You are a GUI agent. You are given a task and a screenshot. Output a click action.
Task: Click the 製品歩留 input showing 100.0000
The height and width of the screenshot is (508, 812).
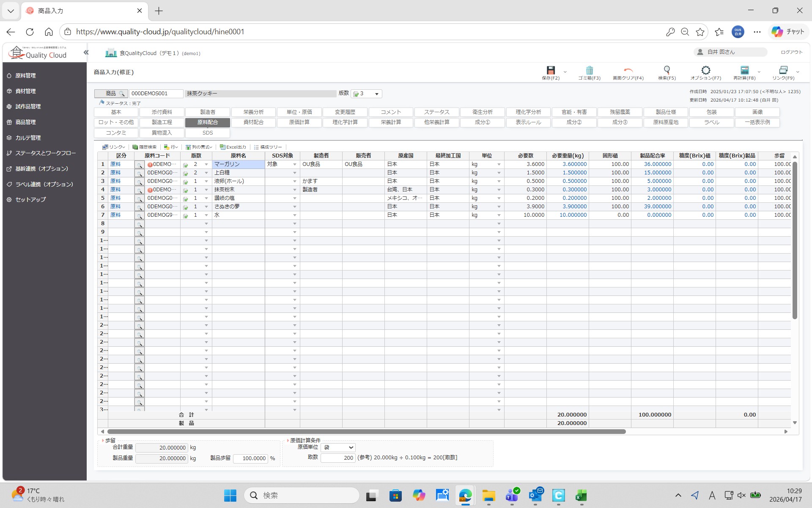[250, 458]
